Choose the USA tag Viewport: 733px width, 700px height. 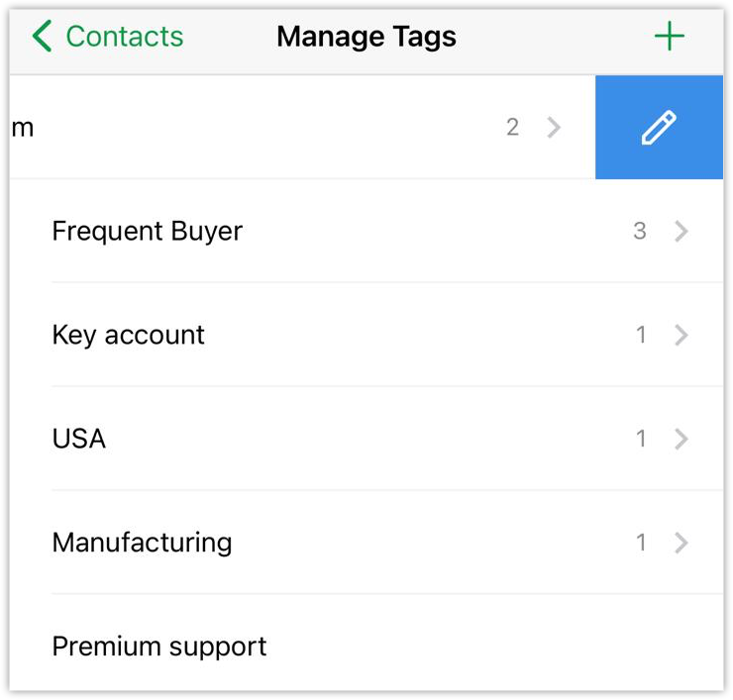[79, 439]
